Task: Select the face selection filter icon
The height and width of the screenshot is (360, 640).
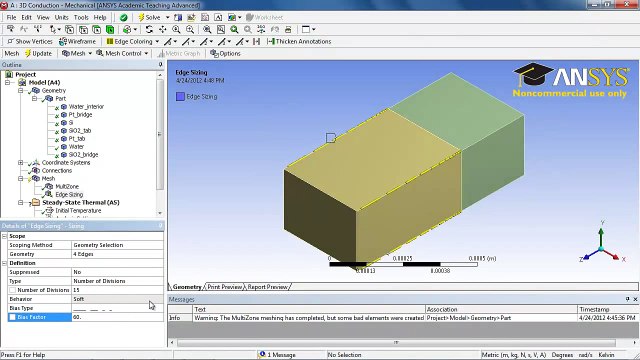Action: pyautogui.click(x=97, y=29)
